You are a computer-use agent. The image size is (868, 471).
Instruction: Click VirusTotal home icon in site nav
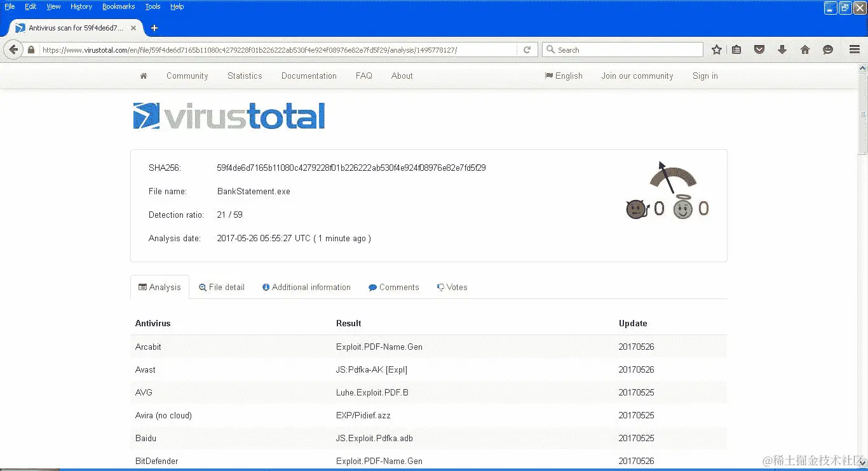144,76
